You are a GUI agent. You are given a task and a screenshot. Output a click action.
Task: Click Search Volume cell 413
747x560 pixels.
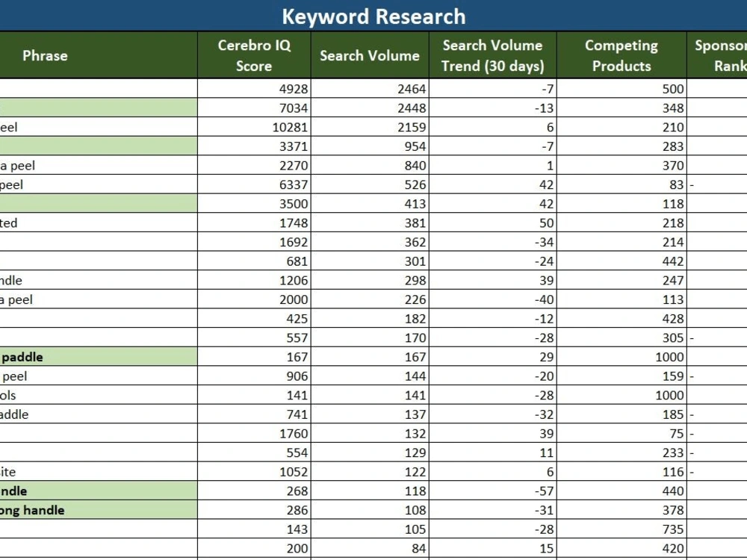click(370, 204)
